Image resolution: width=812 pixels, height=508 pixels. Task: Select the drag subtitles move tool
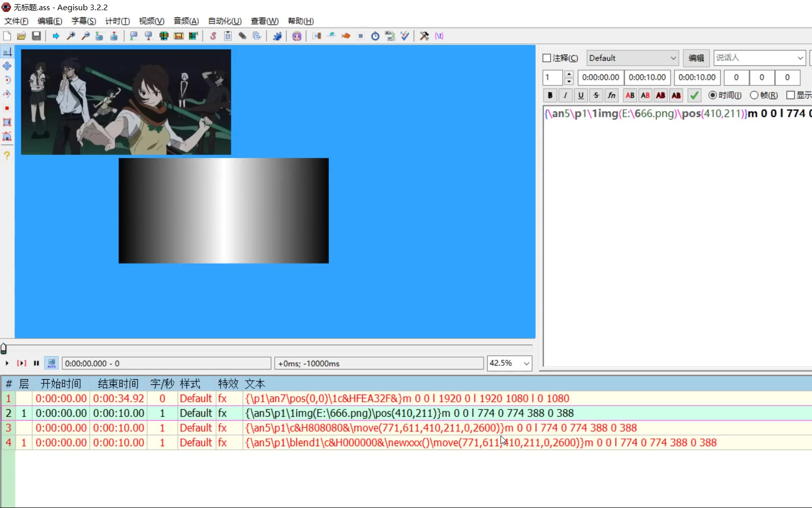tap(7, 66)
